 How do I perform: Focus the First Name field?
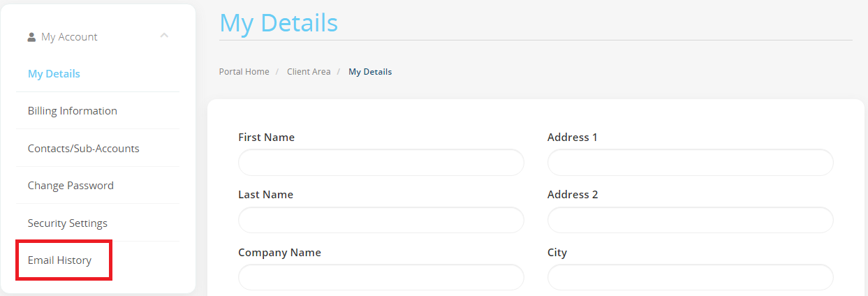pyautogui.click(x=381, y=162)
